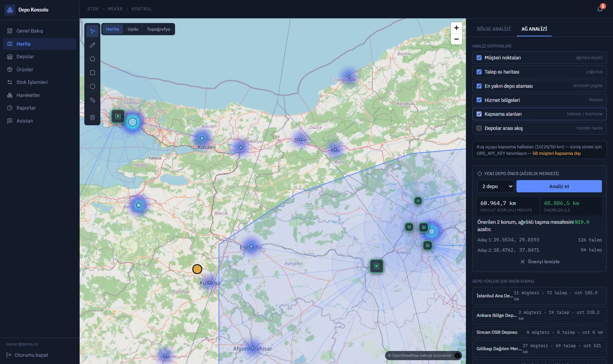
Task: Zoom out of the map
Action: 456,39
